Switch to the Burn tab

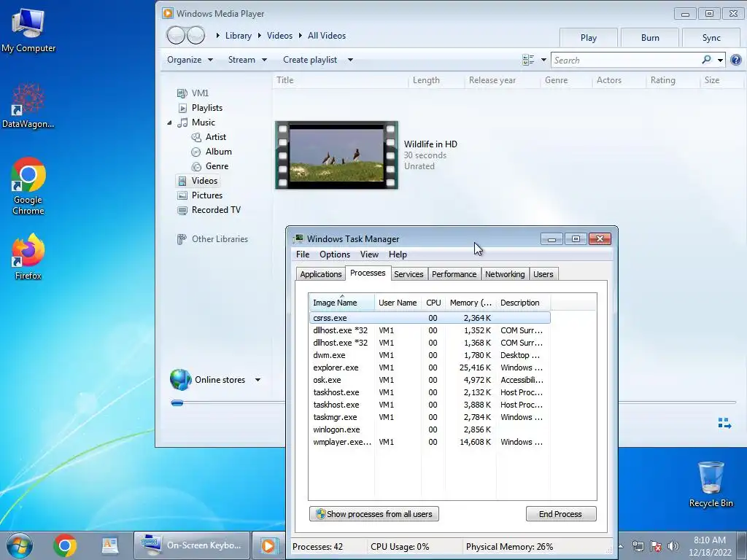click(650, 38)
